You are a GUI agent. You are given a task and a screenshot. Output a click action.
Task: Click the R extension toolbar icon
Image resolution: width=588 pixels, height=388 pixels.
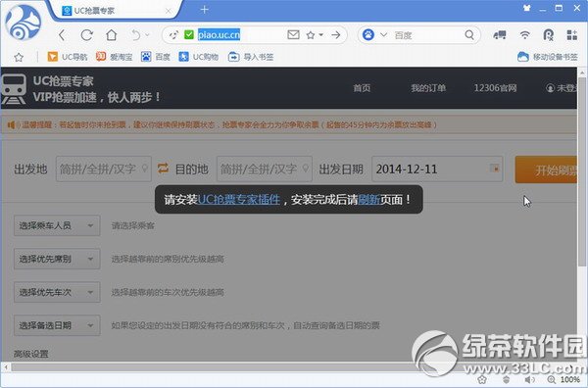(x=548, y=35)
